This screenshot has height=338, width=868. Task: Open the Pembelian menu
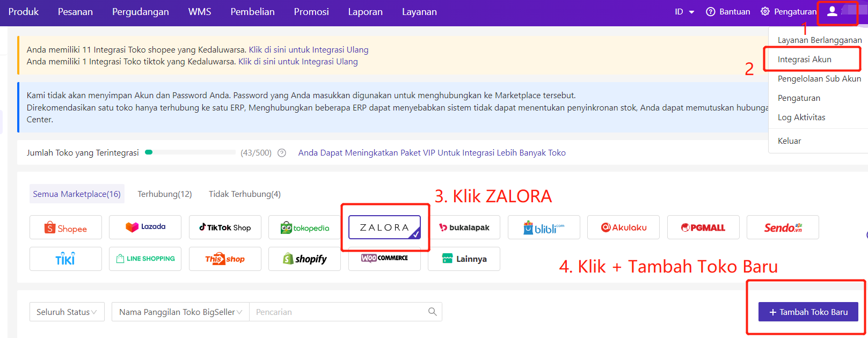click(252, 12)
